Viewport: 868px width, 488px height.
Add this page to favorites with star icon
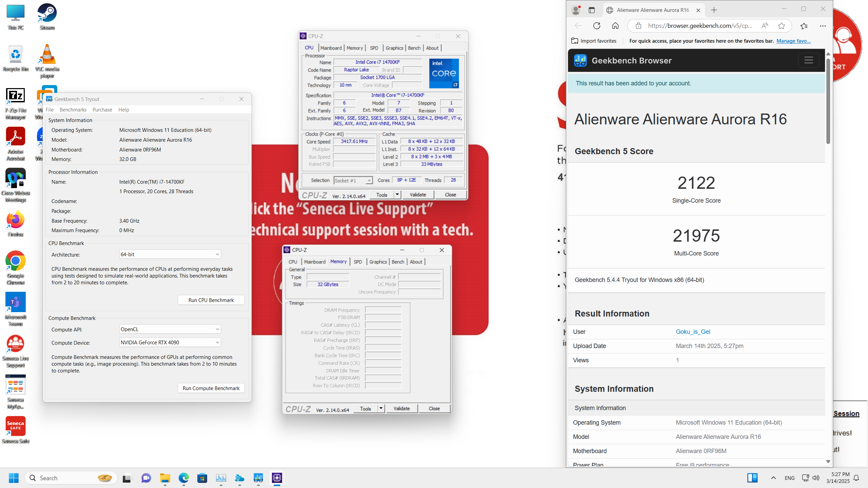point(782,26)
